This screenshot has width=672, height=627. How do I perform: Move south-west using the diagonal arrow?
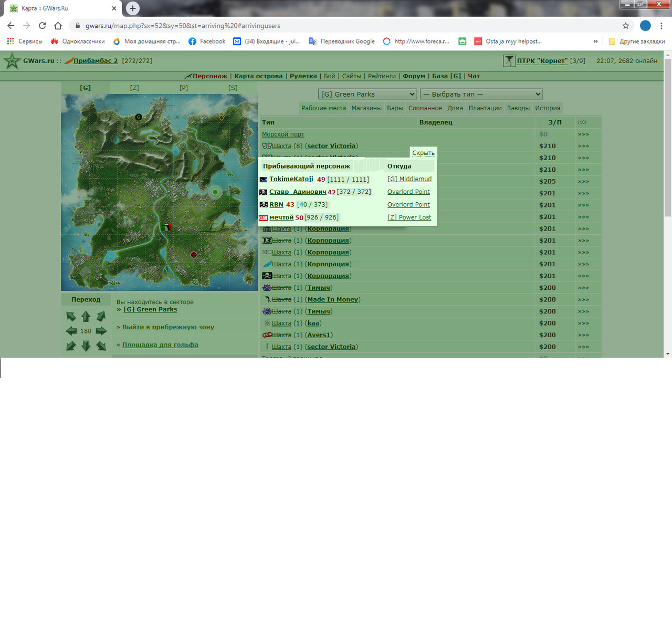(x=71, y=346)
